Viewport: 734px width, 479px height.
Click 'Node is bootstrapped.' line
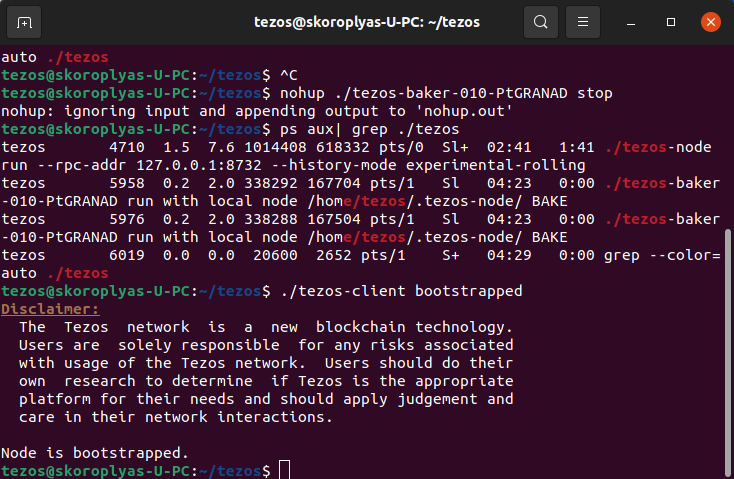[x=95, y=453]
